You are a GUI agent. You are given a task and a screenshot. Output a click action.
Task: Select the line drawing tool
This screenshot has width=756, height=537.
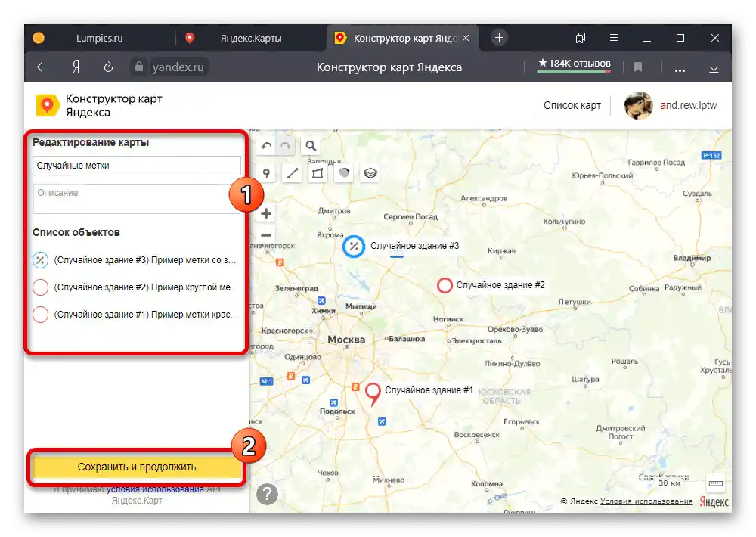coord(292,173)
